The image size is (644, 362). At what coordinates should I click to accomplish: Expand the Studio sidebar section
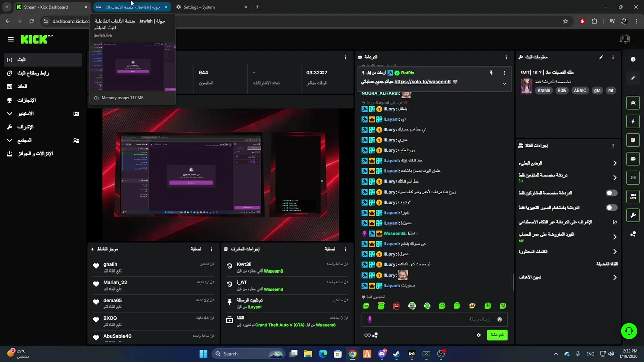click(x=10, y=114)
